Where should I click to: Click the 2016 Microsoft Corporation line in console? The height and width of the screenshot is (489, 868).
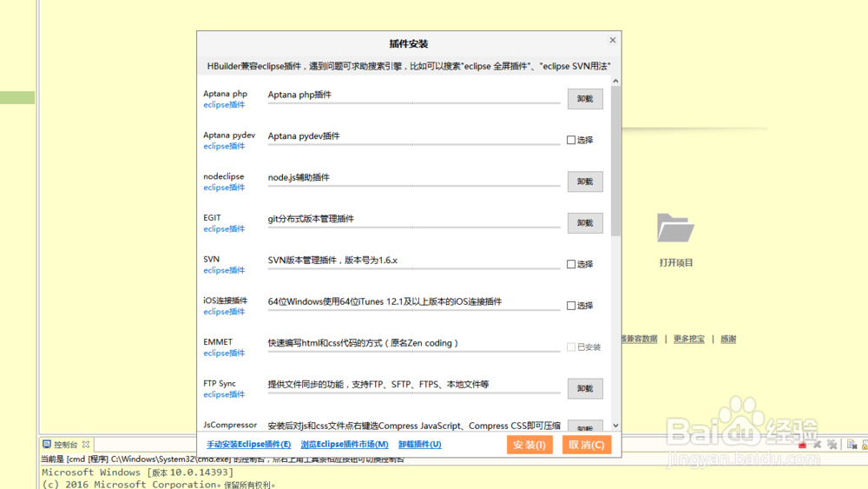(x=159, y=484)
